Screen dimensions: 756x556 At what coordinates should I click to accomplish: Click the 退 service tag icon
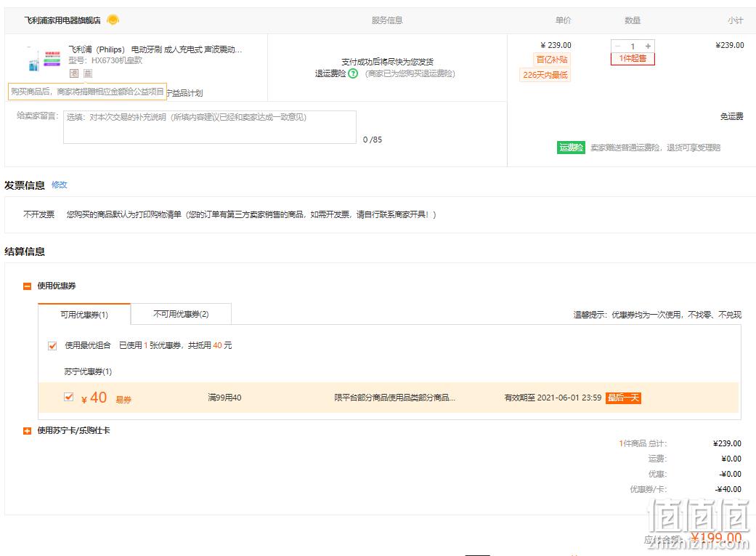point(74,73)
